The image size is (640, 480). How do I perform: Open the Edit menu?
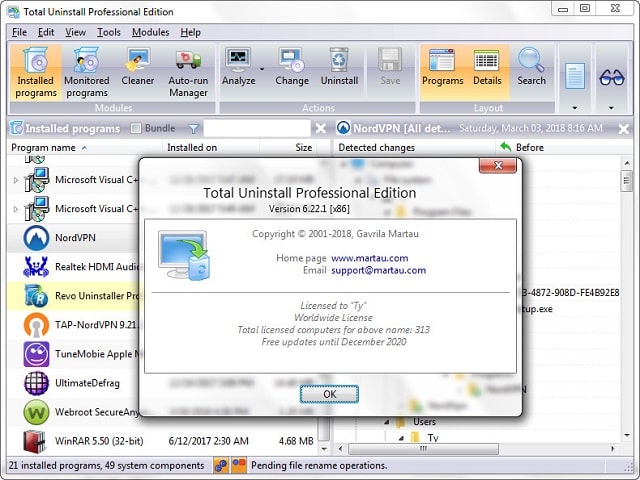pyautogui.click(x=46, y=32)
